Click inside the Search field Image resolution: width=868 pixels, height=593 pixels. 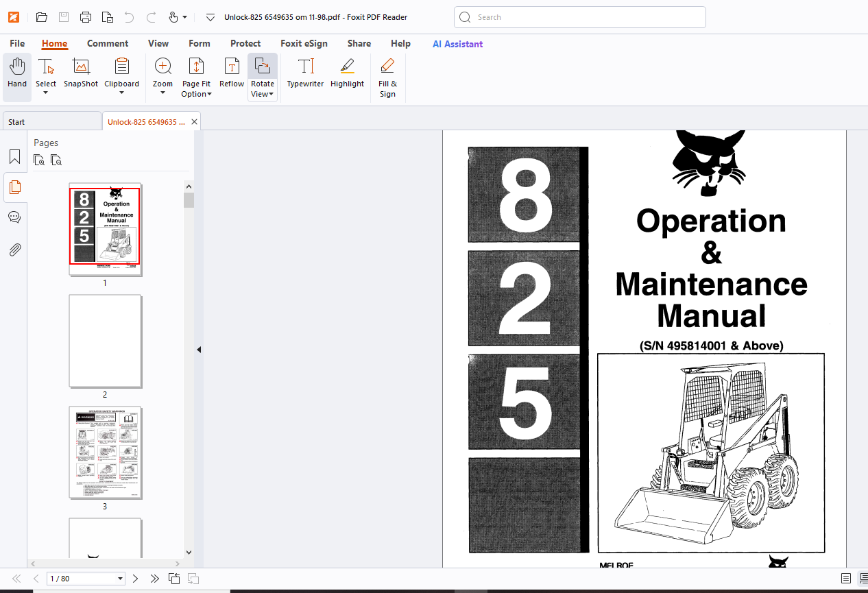click(x=580, y=17)
